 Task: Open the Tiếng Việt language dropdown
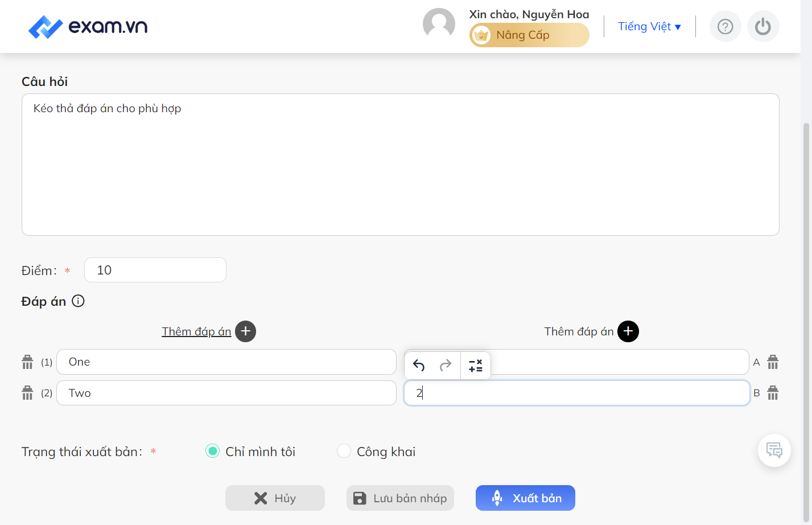pos(649,26)
